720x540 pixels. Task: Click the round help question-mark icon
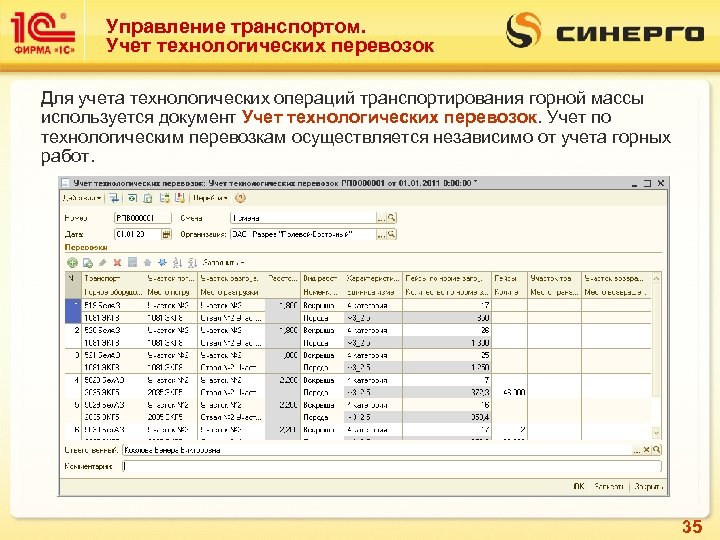[240, 198]
